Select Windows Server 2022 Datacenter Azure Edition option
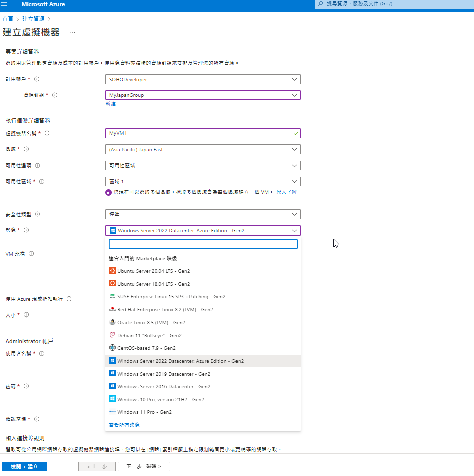The width and height of the screenshot is (474, 476). point(202,361)
